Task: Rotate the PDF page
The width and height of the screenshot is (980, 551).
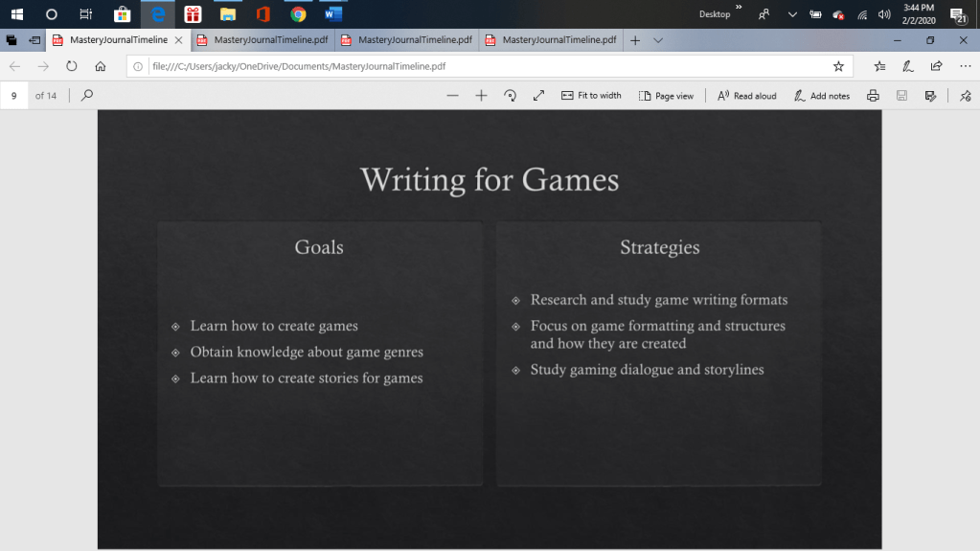Action: point(510,96)
